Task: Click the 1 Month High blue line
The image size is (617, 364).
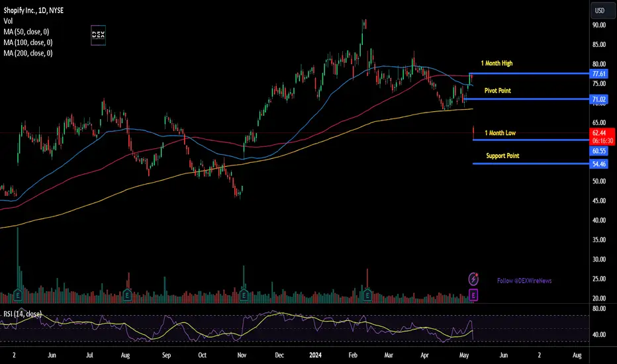Action: tap(529, 73)
